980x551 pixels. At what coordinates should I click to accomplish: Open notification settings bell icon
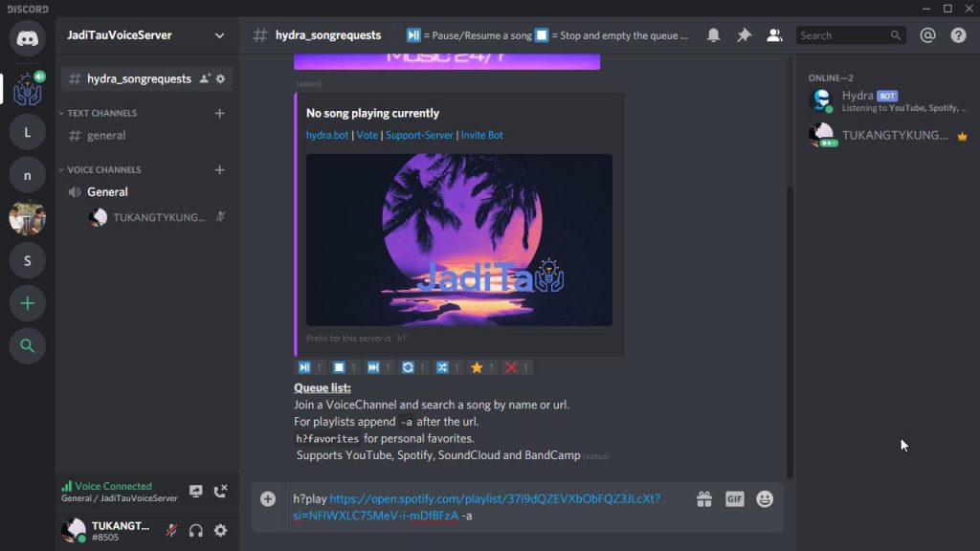tap(713, 35)
